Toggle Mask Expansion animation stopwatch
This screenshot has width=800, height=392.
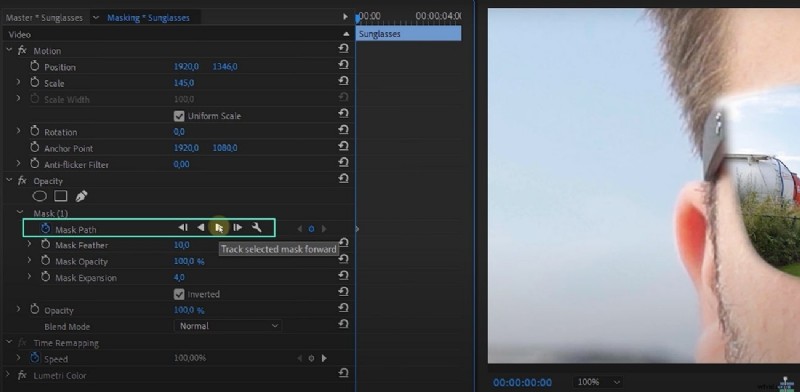pos(45,278)
